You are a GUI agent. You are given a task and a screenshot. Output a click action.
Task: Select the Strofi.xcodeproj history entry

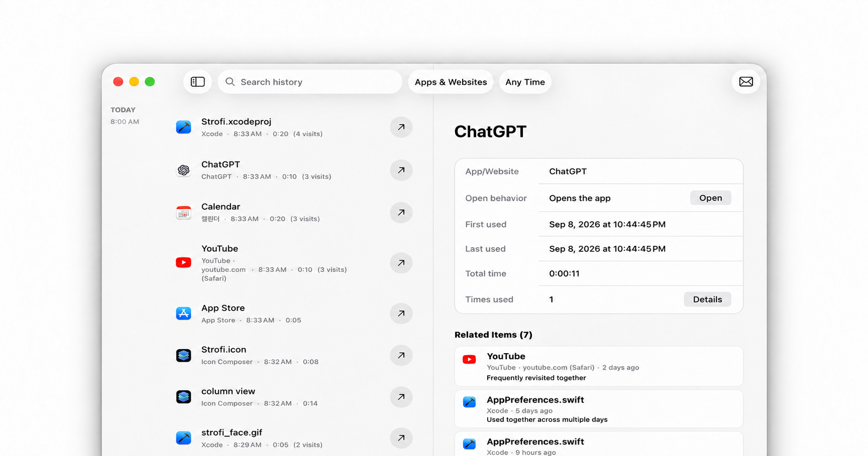[294, 127]
